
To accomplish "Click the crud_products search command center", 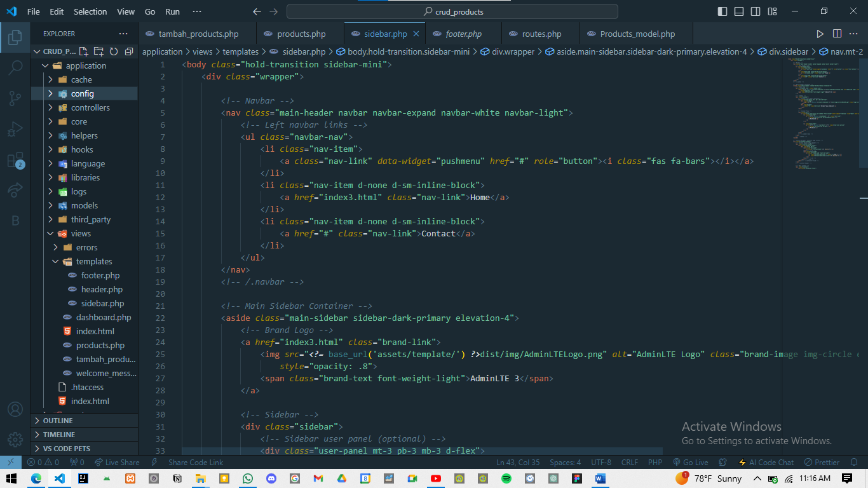I will coord(452,11).
